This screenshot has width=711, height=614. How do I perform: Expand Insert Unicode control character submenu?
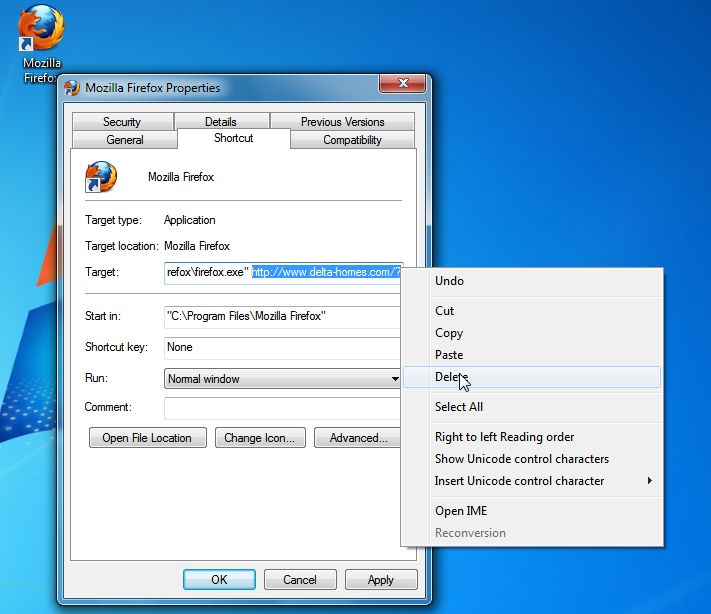tap(531, 481)
